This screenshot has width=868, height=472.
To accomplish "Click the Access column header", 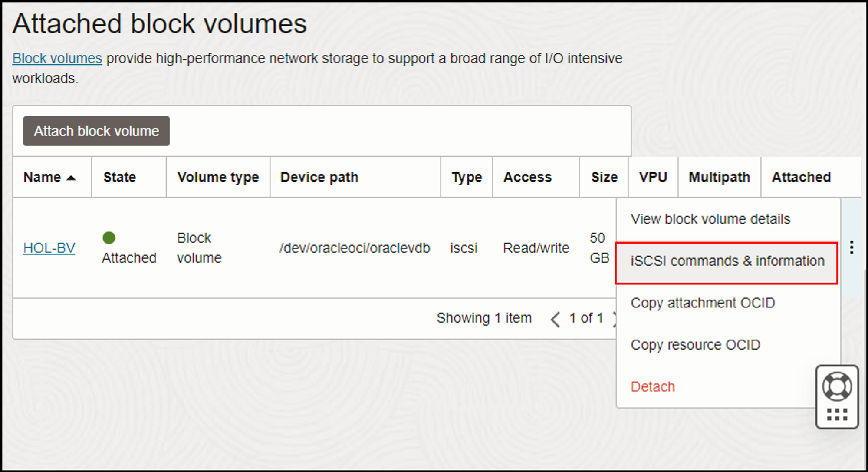I will click(527, 177).
